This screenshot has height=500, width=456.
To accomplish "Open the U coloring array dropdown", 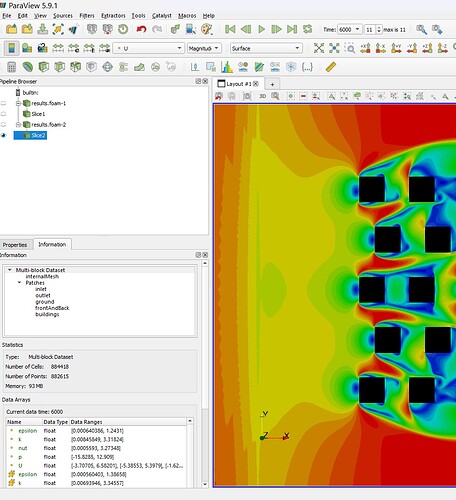I will pos(149,48).
